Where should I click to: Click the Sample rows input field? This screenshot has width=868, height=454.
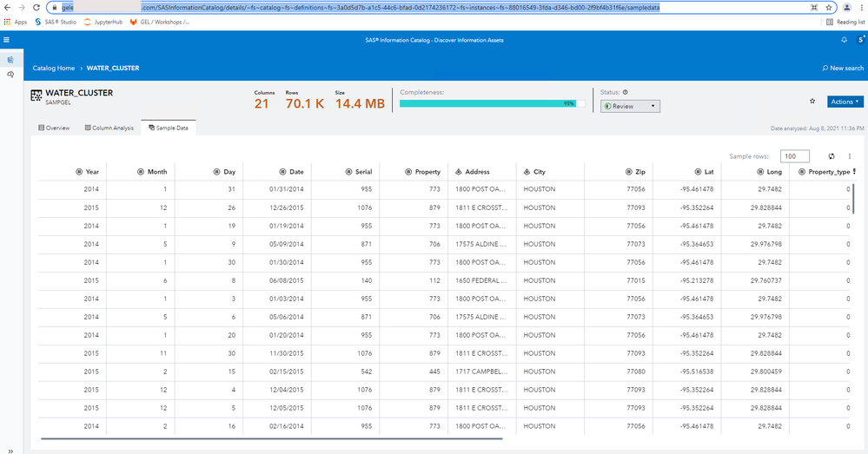tap(794, 156)
